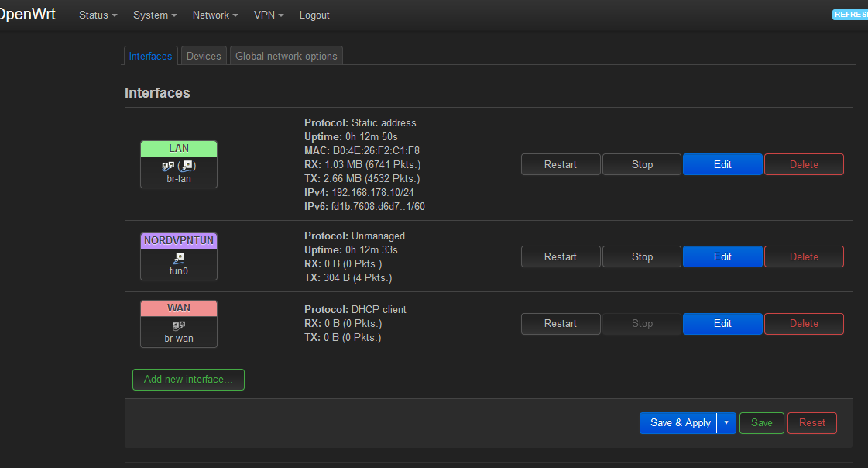Click the br-wan bridge device icon

click(179, 325)
